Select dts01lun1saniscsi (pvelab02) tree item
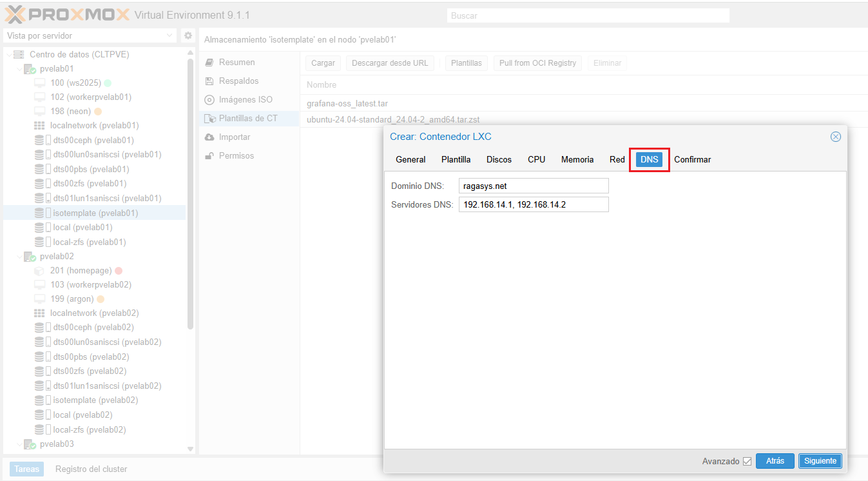 (94, 386)
